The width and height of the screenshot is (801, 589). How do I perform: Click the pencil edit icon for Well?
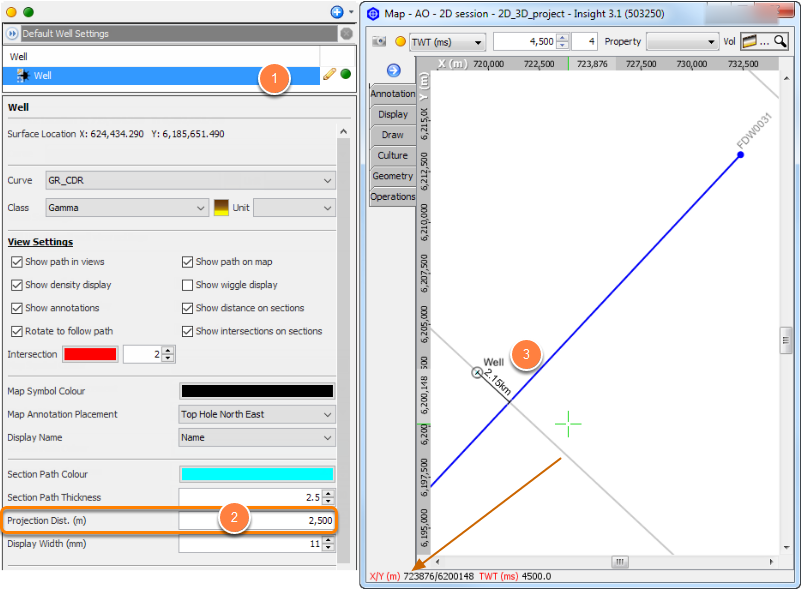(329, 75)
